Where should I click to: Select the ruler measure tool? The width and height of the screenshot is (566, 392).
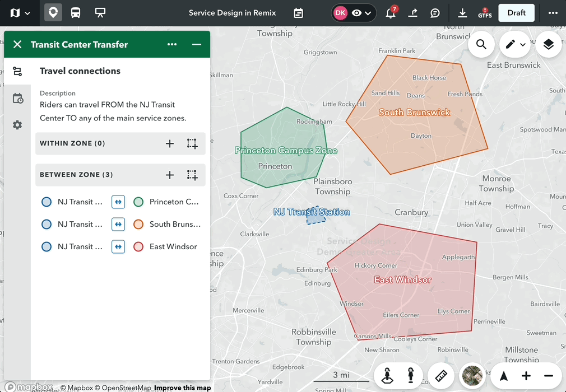(x=441, y=376)
